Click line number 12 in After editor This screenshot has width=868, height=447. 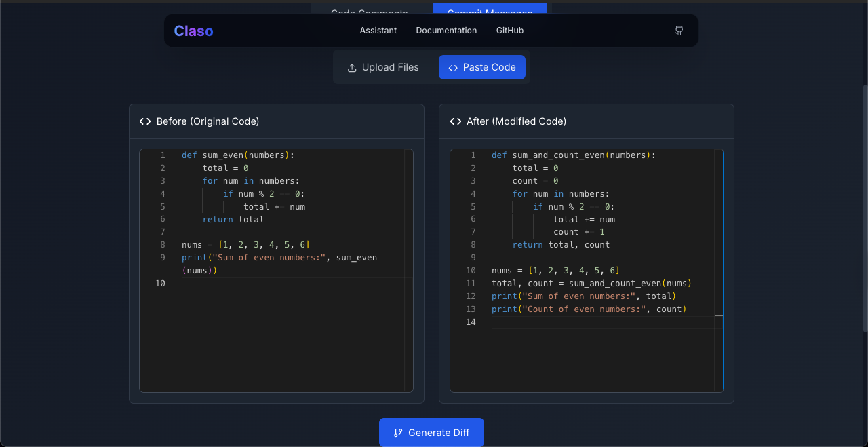coord(471,296)
